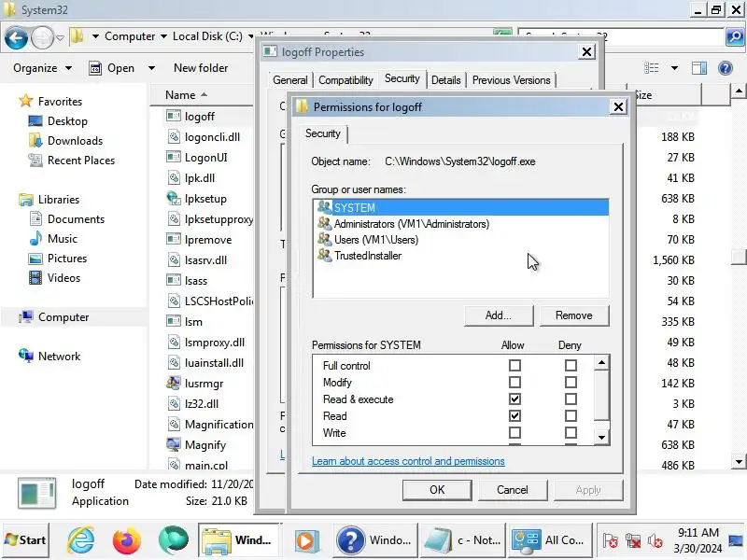Screen dimensions: 747x560
Task: Expand the Open button dropdown arrow
Action: point(151,68)
